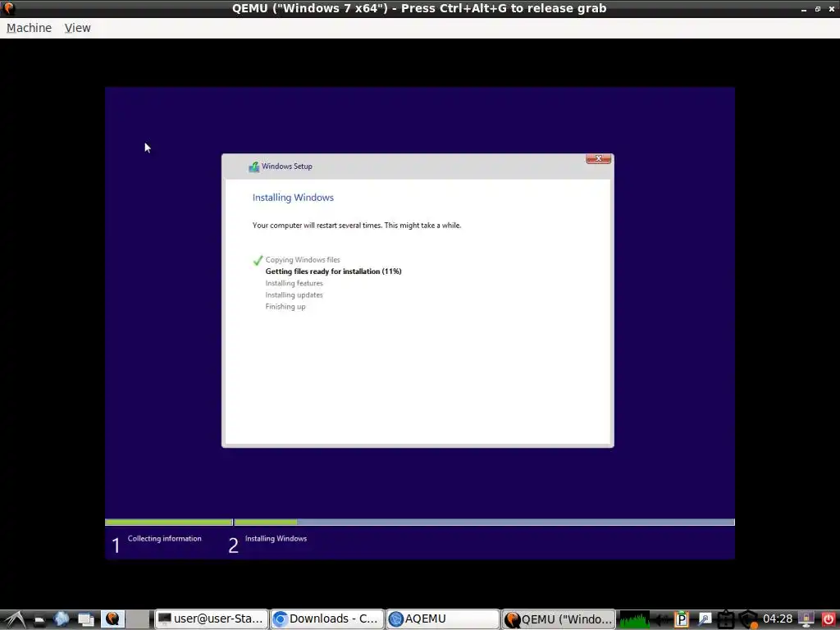This screenshot has height=630, width=840.
Task: Switch to AQEMU taskbar window
Action: [x=443, y=619]
